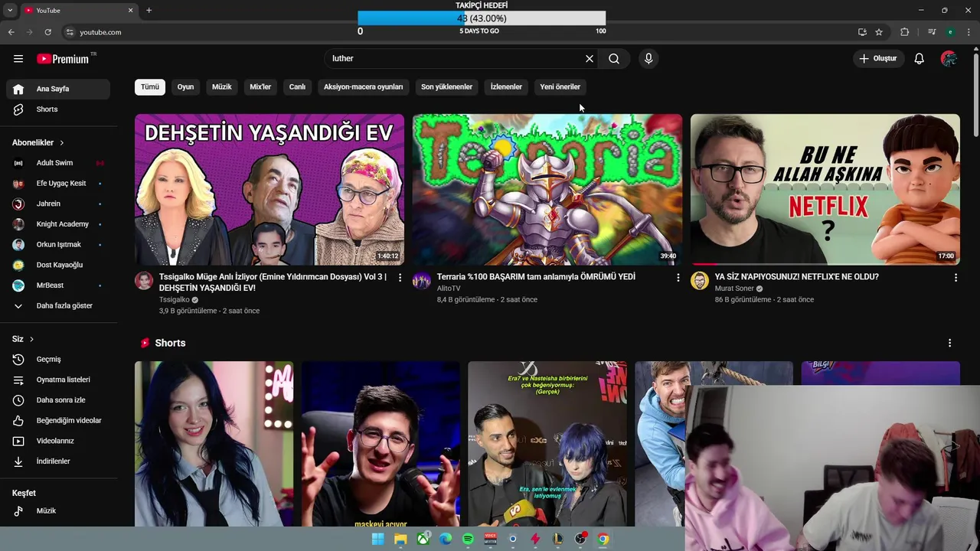Select the Tümü filter chip

[x=150, y=87]
